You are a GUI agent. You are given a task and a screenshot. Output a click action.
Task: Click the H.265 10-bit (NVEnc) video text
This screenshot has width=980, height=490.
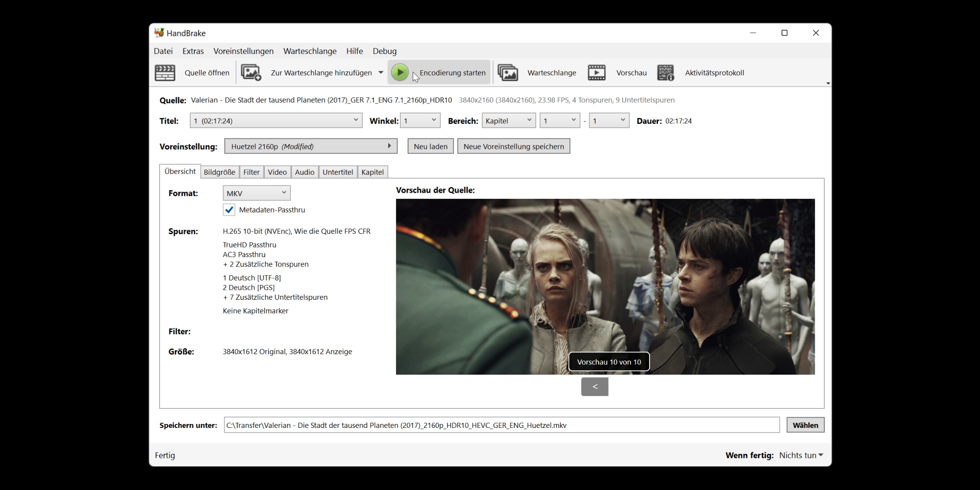pyautogui.click(x=297, y=231)
